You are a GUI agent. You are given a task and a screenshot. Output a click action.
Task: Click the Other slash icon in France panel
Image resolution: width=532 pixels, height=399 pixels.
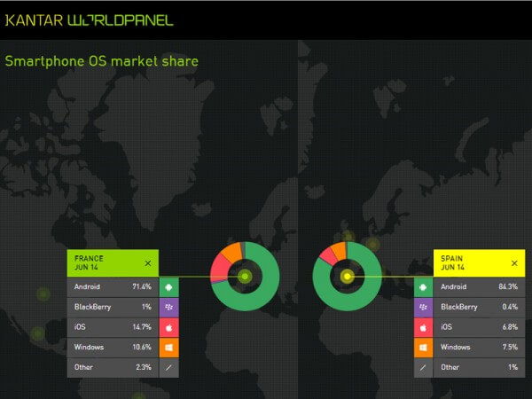pos(169,367)
